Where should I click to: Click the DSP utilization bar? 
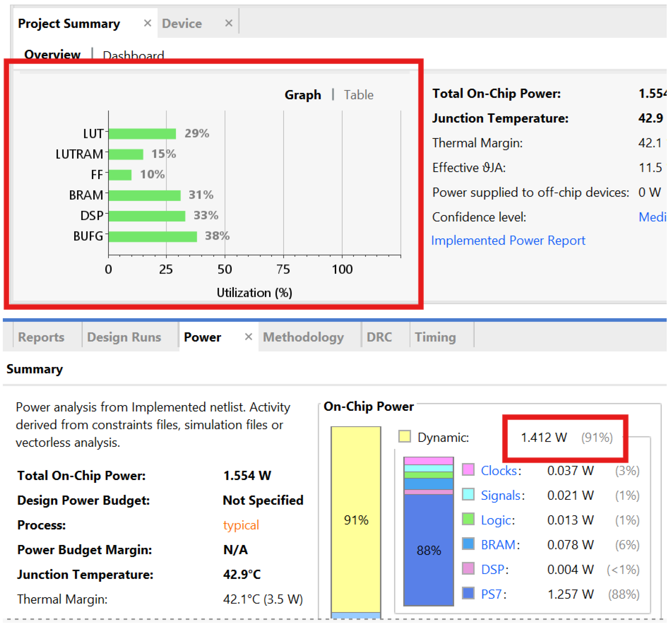[x=147, y=216]
